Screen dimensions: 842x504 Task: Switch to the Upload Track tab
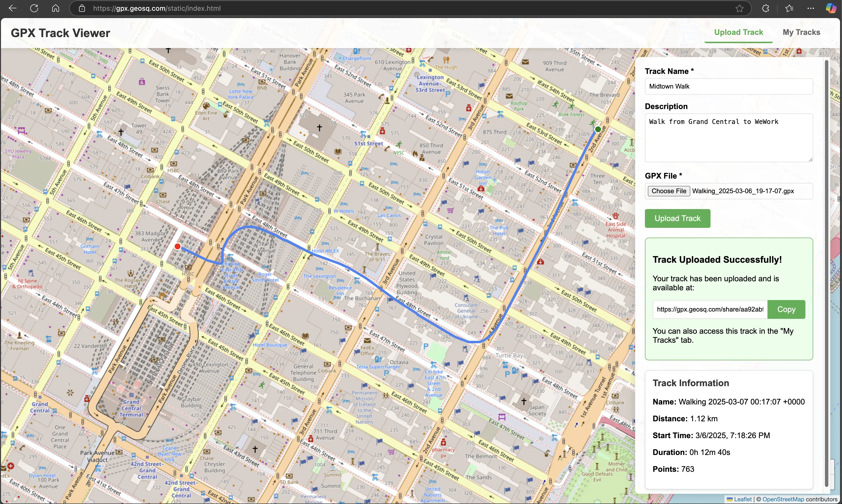pyautogui.click(x=738, y=32)
